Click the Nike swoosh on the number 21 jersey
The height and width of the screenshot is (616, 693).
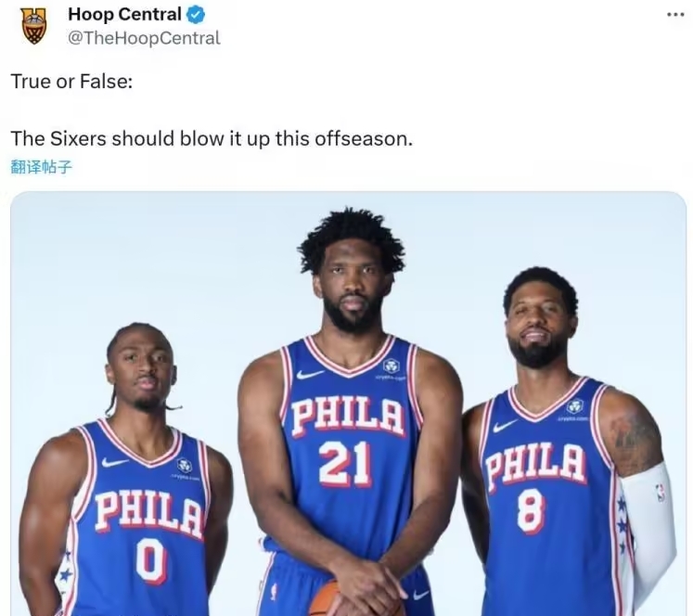pos(309,375)
